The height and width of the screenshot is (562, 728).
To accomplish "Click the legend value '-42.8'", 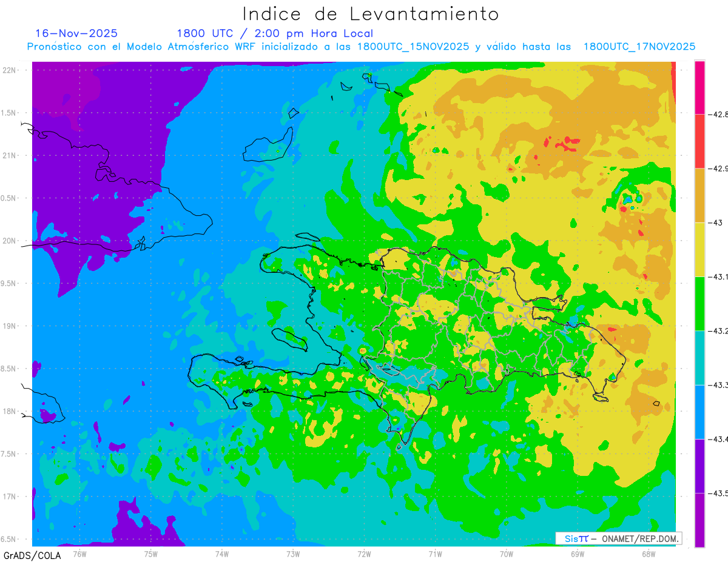I will [719, 114].
